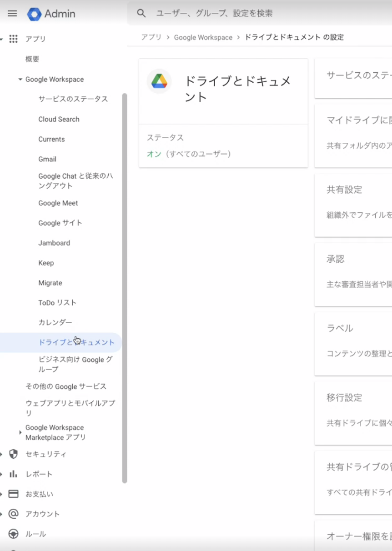Click the Apps grid icon
The height and width of the screenshot is (551, 392).
(x=14, y=39)
